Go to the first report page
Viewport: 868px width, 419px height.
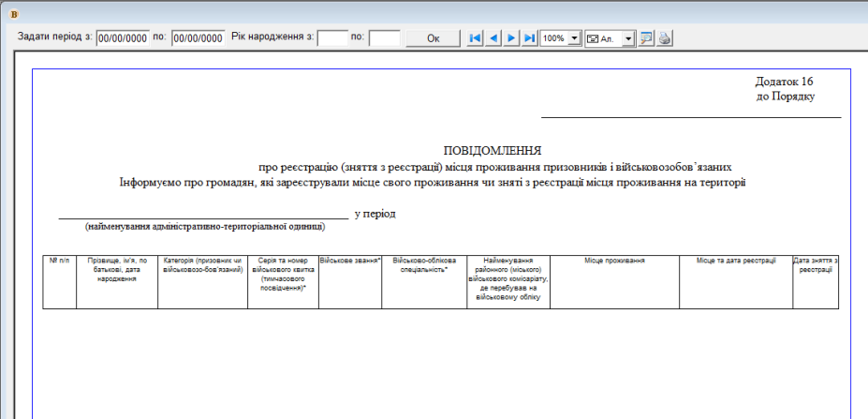tap(475, 38)
